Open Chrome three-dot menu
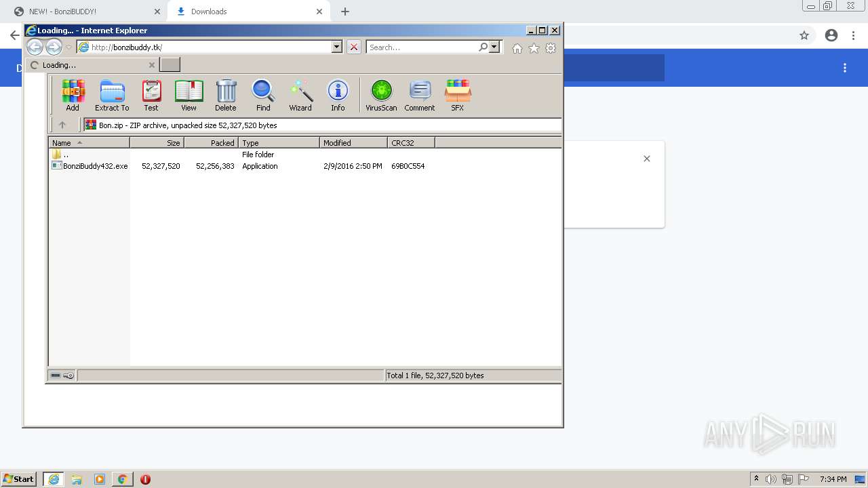 853,35
